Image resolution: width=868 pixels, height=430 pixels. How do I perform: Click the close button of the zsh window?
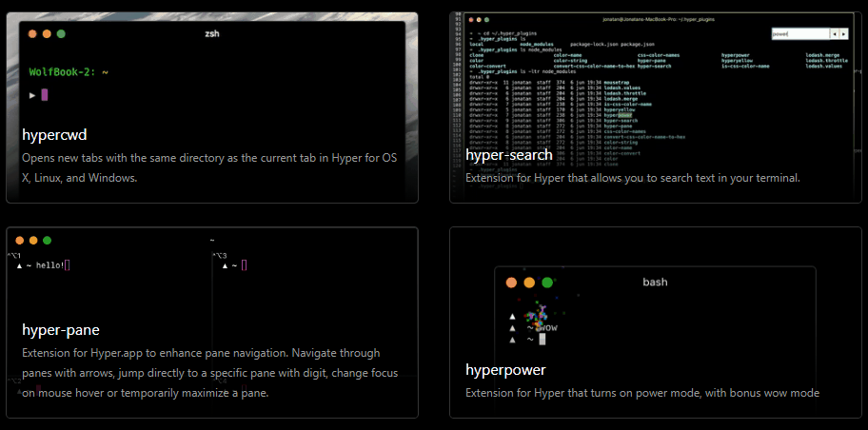click(32, 33)
